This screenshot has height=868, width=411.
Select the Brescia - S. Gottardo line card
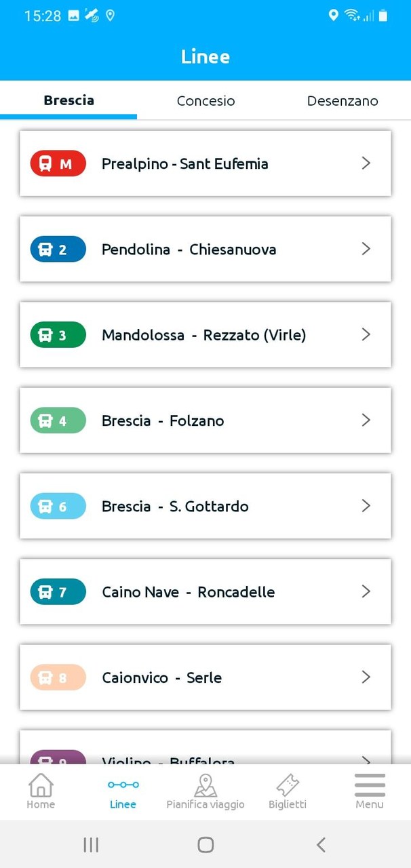(206, 506)
